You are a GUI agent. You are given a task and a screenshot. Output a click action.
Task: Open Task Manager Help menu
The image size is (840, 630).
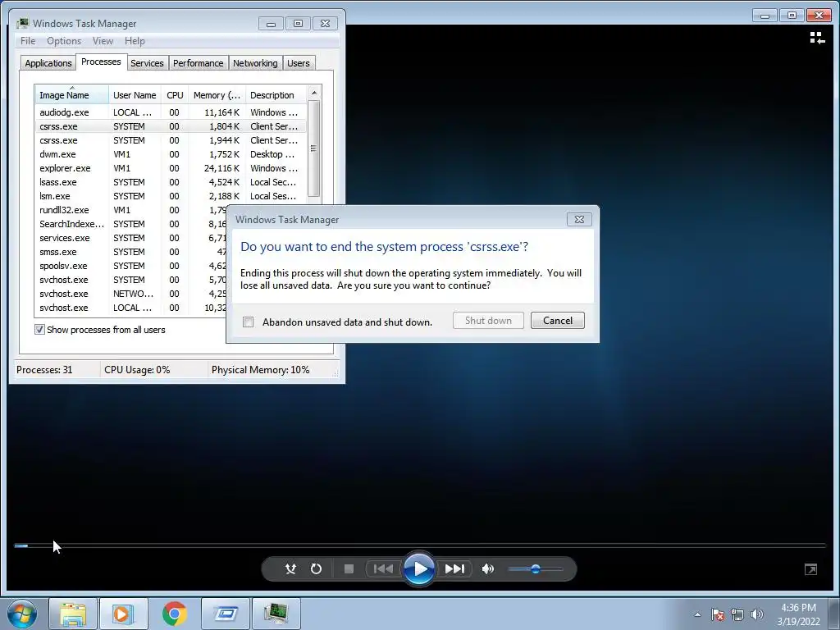pos(135,41)
